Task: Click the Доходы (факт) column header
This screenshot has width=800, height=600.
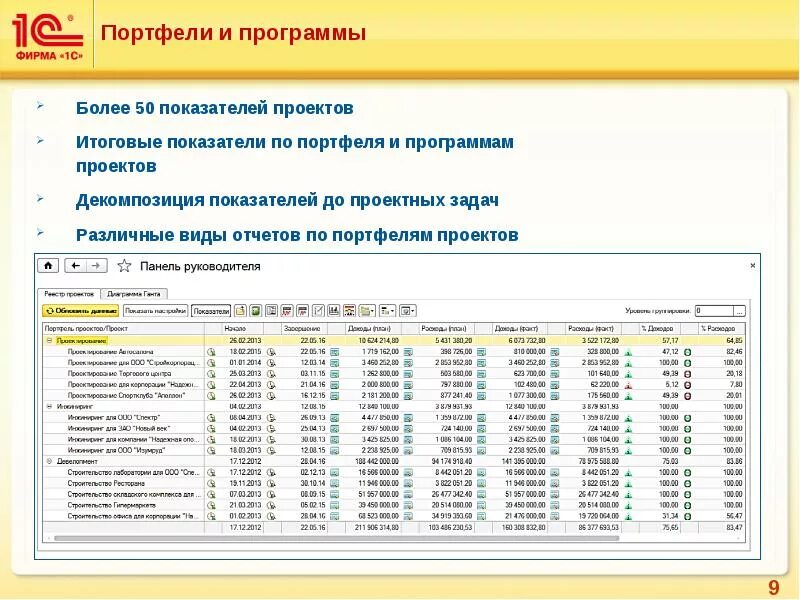Action: pos(520,329)
